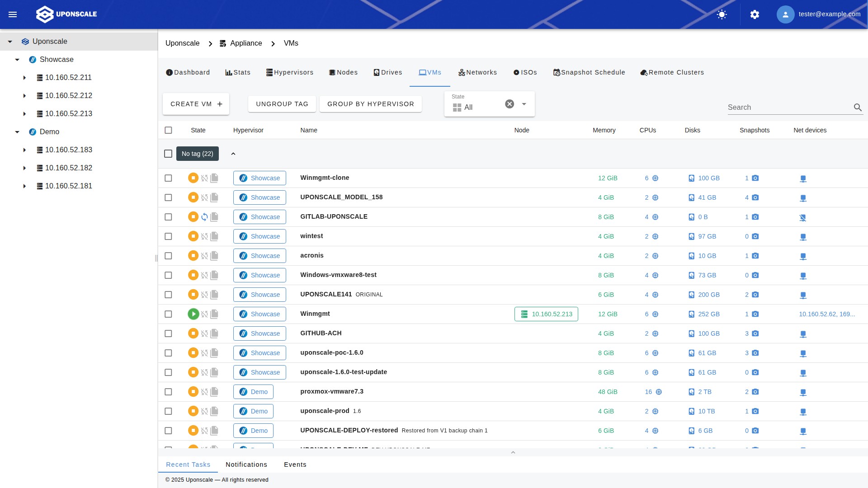Select the No tag group checkbox
This screenshot has width=868, height=488.
pyautogui.click(x=168, y=154)
